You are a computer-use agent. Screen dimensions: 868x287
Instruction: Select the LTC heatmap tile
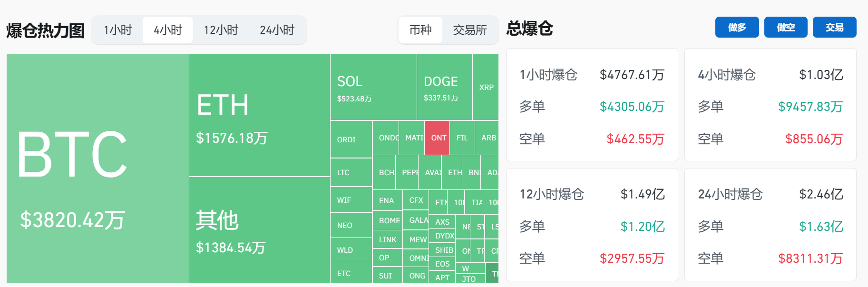click(x=351, y=172)
